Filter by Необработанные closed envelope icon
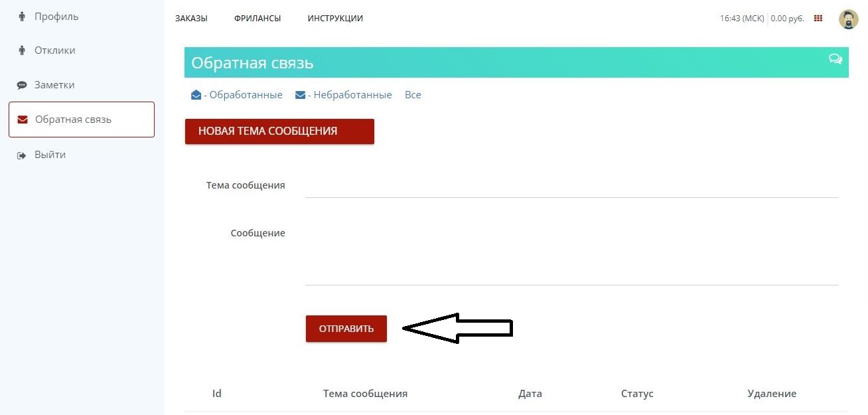The image size is (868, 415). 300,95
